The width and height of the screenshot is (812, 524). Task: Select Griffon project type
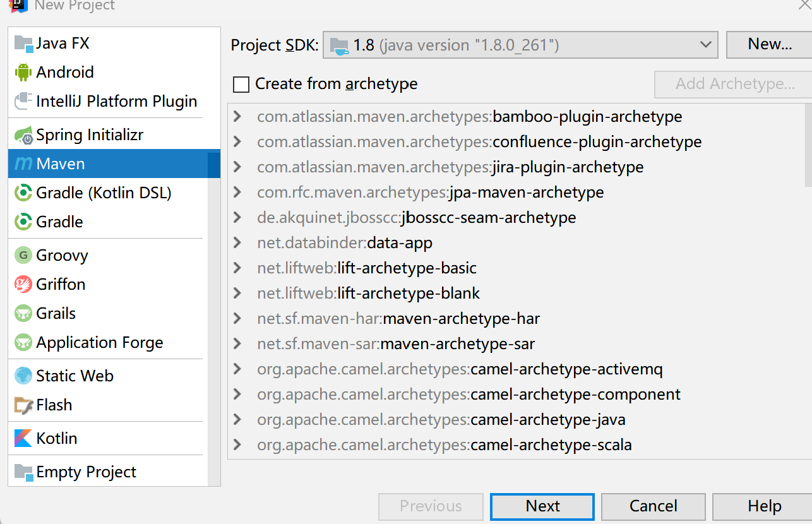pos(107,285)
